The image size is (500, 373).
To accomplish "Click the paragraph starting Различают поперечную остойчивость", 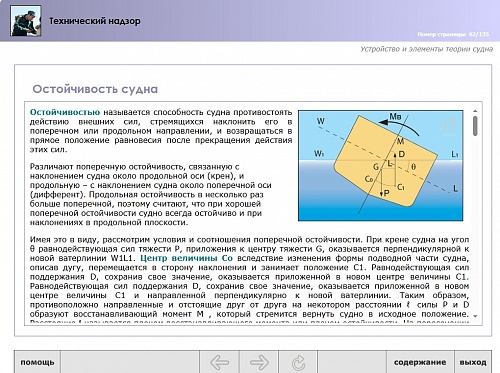I will pos(151,194).
